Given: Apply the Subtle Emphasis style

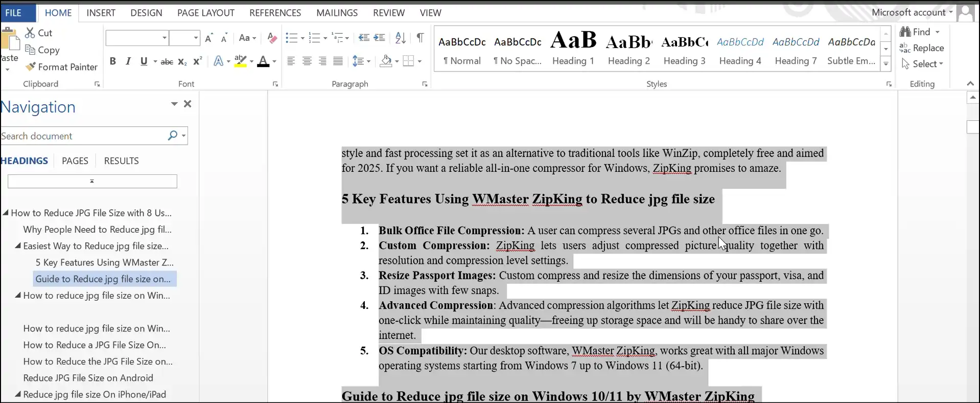Looking at the screenshot, I should pos(851,48).
